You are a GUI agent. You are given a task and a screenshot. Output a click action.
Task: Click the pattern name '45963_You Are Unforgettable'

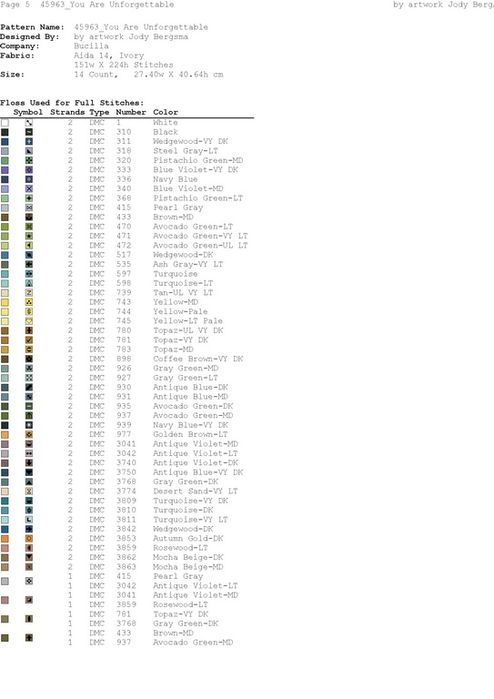point(141,27)
